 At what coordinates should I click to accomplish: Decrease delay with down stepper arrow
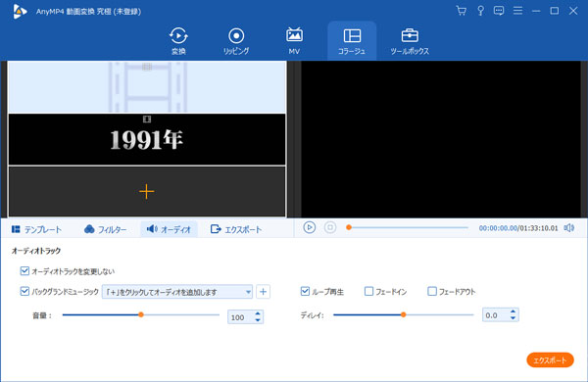[513, 318]
